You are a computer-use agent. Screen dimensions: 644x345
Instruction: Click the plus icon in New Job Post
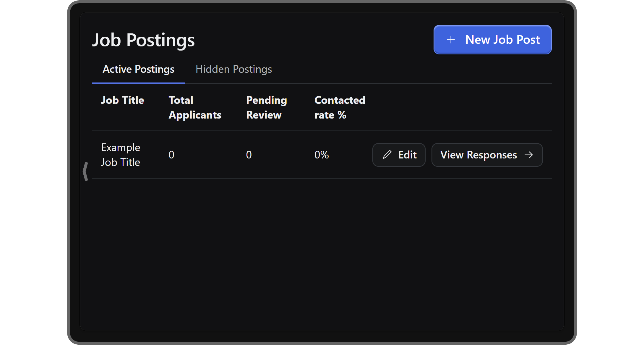pos(450,40)
